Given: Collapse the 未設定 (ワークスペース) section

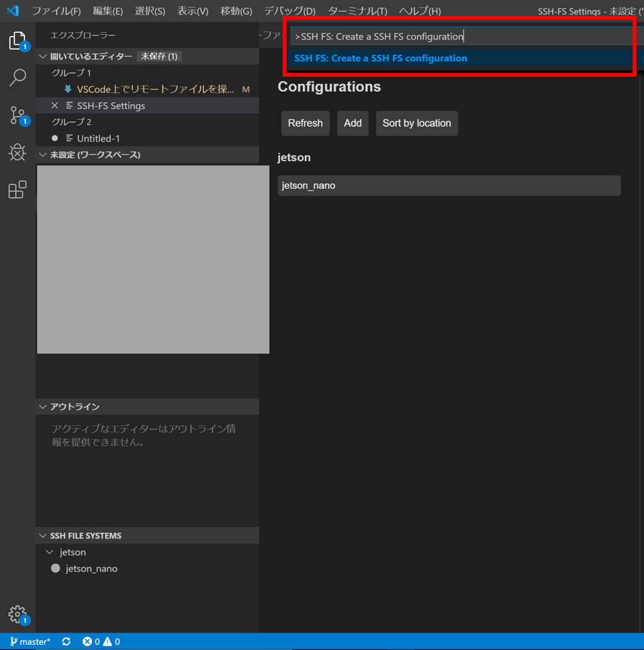Looking at the screenshot, I should coord(43,155).
